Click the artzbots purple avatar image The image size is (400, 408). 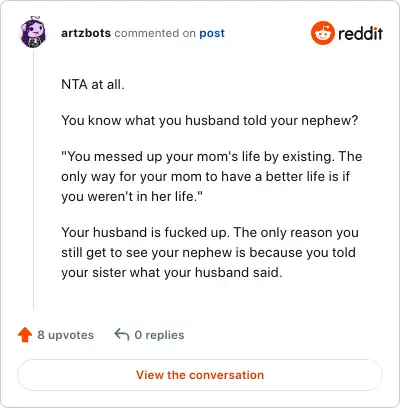click(33, 32)
